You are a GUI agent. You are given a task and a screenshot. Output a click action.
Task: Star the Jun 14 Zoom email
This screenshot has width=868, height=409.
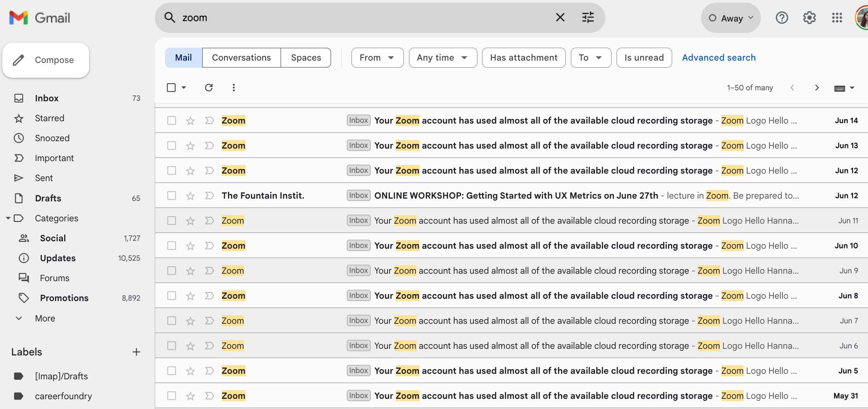pyautogui.click(x=190, y=121)
